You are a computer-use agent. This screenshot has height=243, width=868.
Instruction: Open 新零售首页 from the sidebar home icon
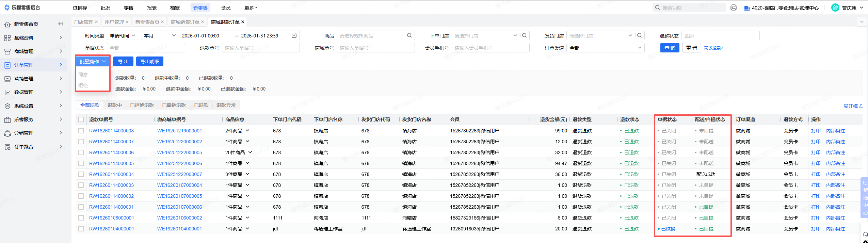7,24
